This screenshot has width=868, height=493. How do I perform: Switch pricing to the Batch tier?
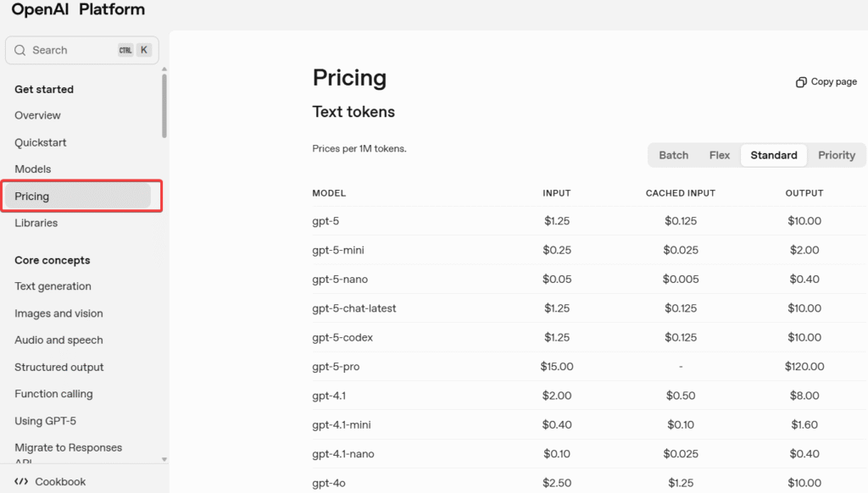coord(673,155)
